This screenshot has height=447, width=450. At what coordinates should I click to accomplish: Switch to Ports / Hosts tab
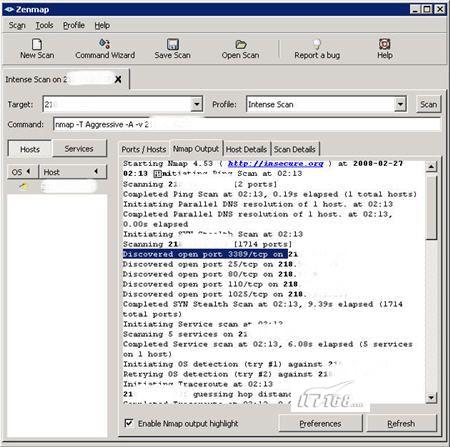[144, 149]
